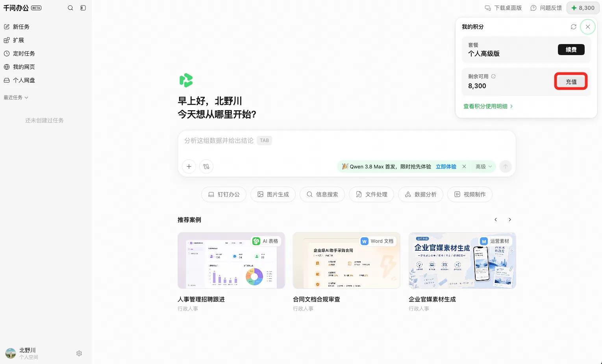Open the 合同文档合规审查 case thumbnail
602x364 pixels.
[346, 261]
